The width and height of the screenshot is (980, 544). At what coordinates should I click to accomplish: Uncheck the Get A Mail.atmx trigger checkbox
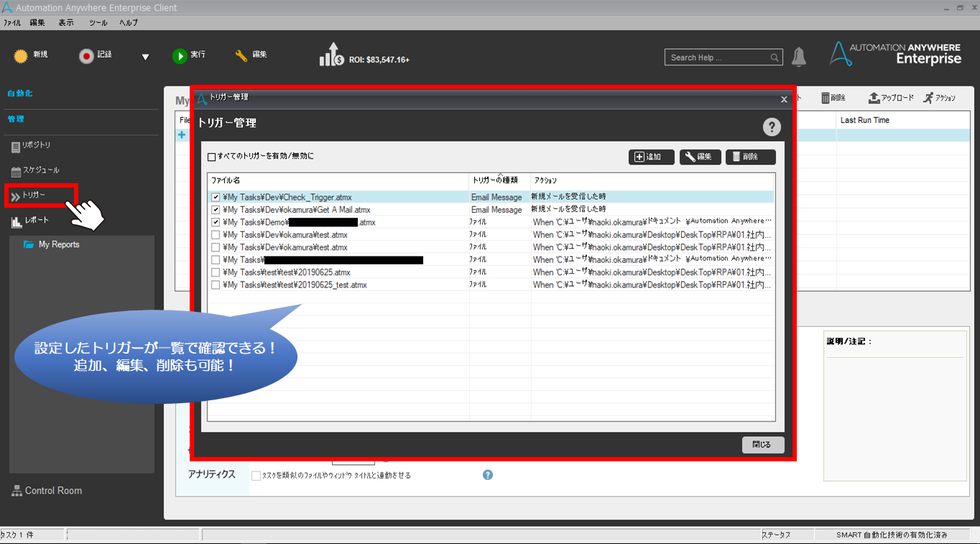216,210
